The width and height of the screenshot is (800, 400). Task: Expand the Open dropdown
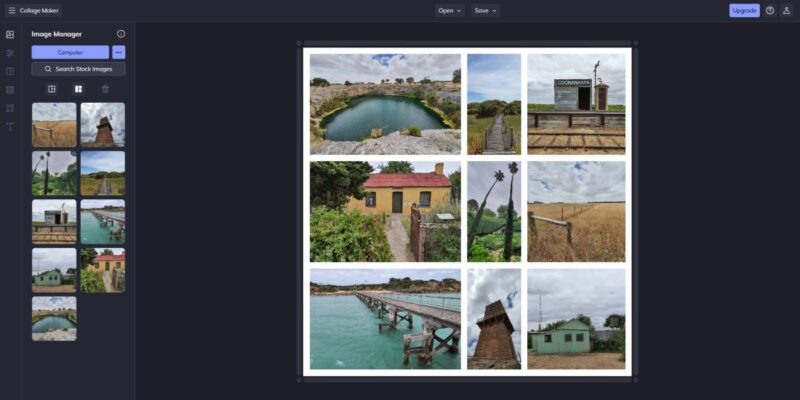pos(449,11)
